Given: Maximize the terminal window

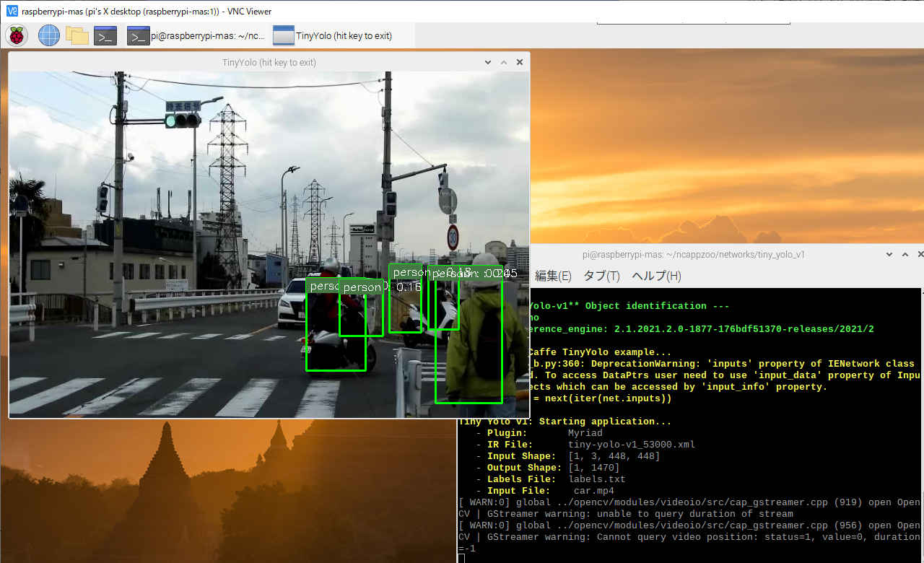Looking at the screenshot, I should point(905,255).
